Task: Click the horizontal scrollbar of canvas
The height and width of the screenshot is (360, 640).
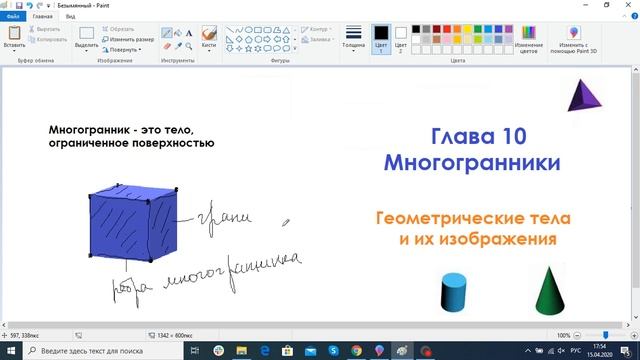Action: coord(314,325)
